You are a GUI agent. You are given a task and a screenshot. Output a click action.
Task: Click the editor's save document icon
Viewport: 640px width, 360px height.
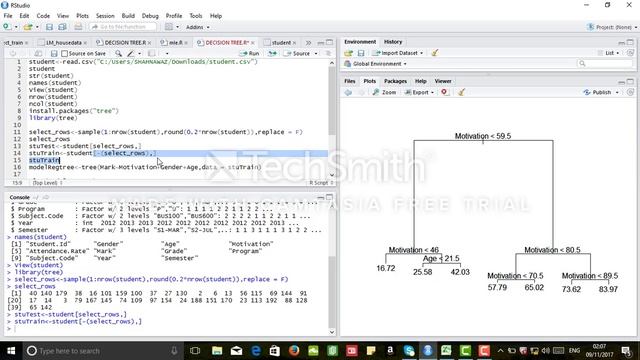coord(54,53)
